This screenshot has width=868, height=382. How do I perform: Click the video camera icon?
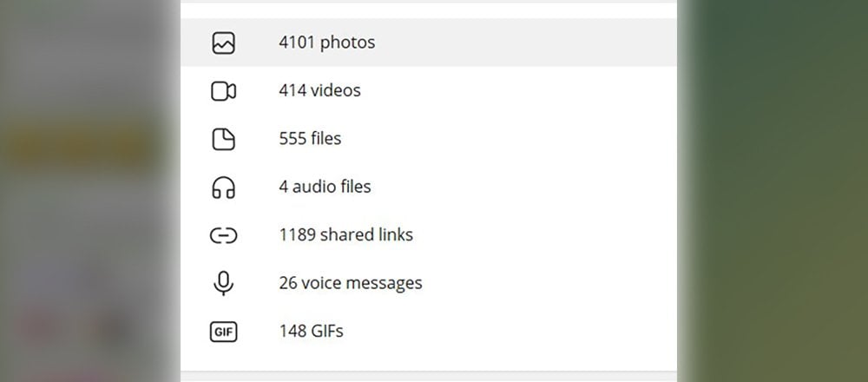coord(224,91)
